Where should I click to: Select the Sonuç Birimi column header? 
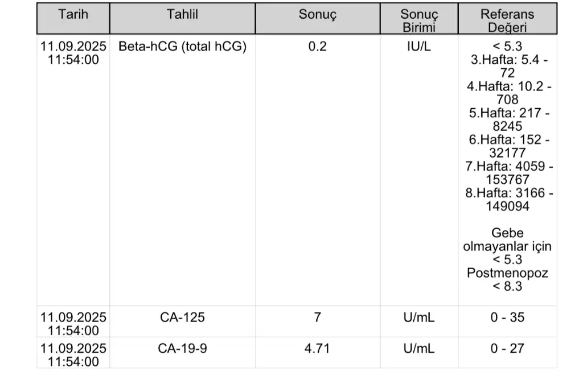tap(419, 21)
